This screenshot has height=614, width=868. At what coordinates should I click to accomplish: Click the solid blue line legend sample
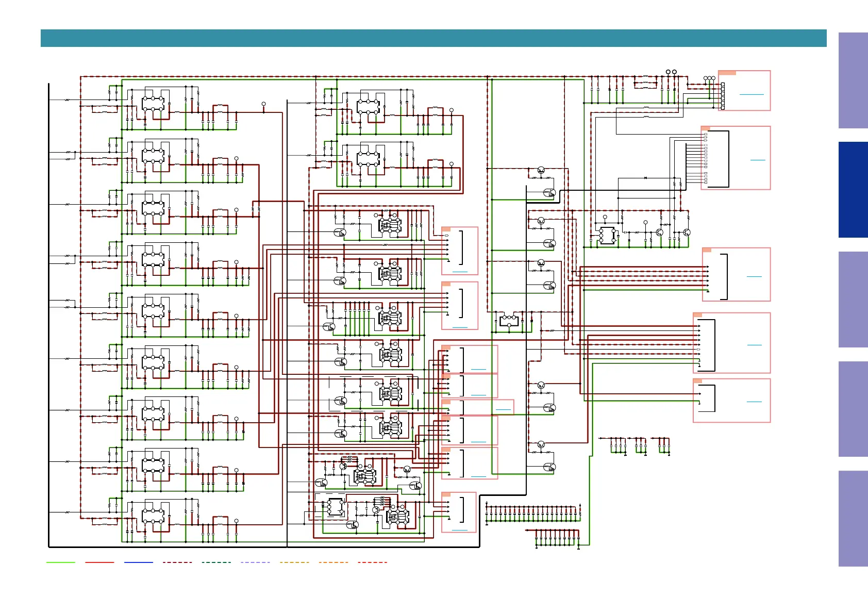click(139, 562)
